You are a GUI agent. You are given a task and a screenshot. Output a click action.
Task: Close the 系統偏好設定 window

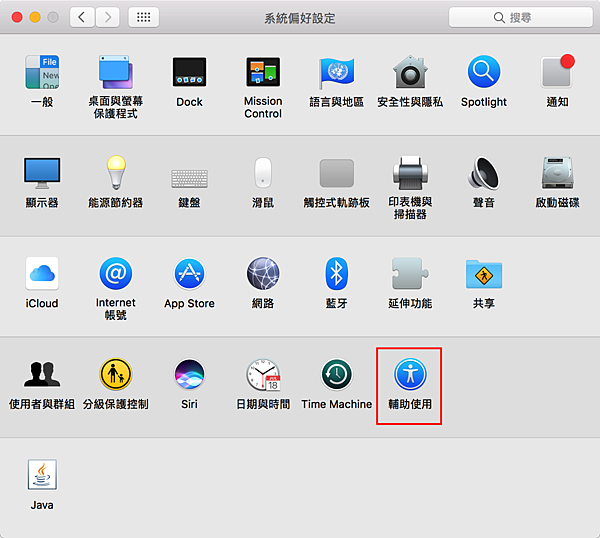coord(17,17)
